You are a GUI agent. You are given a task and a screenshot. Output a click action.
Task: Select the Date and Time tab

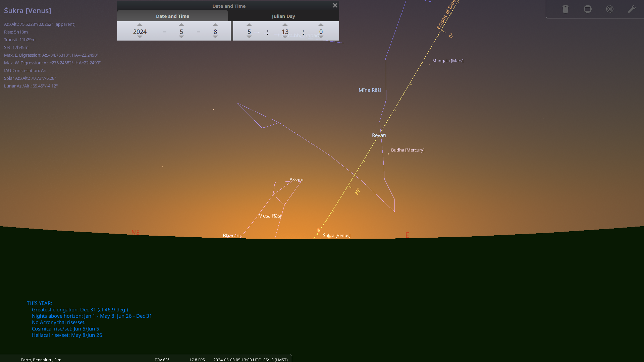pos(172,16)
